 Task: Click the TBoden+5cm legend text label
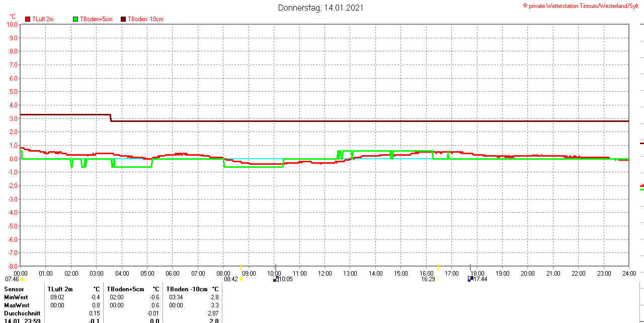[x=96, y=19]
